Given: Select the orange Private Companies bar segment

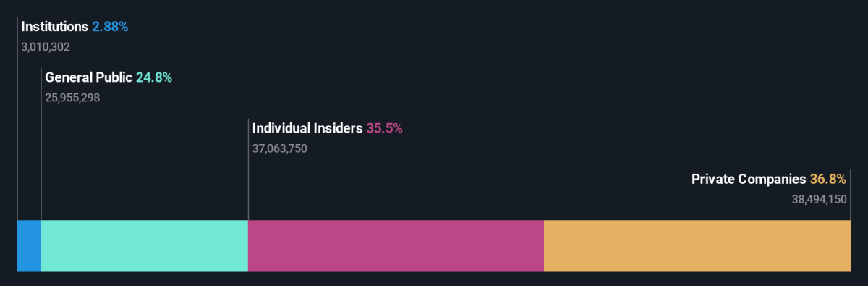Looking at the screenshot, I should [697, 245].
